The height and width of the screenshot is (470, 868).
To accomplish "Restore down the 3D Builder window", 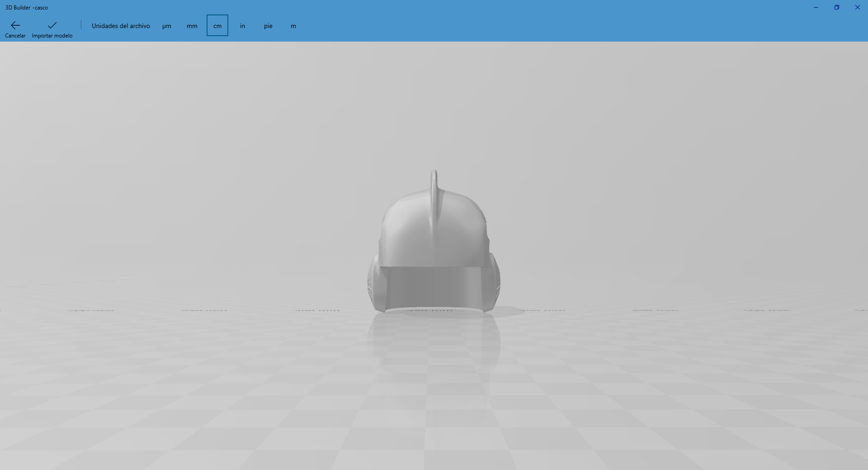I will [837, 7].
